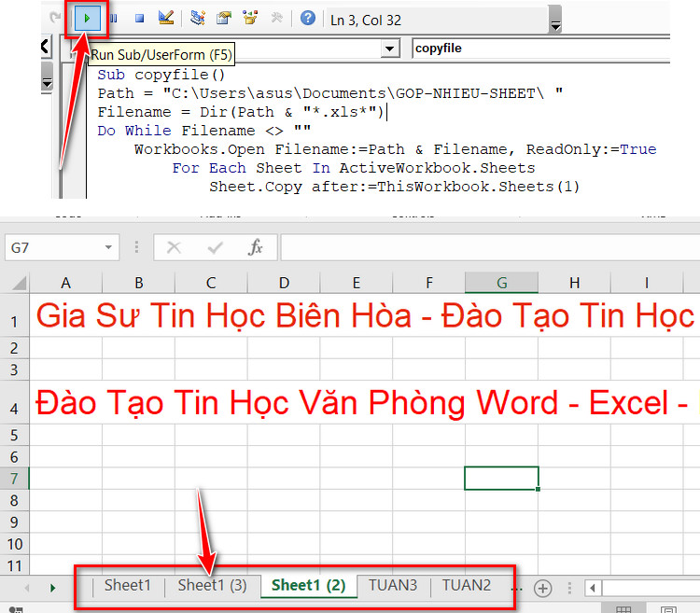Click the 'Do While Filename' code line
700x613 pixels.
204,131
